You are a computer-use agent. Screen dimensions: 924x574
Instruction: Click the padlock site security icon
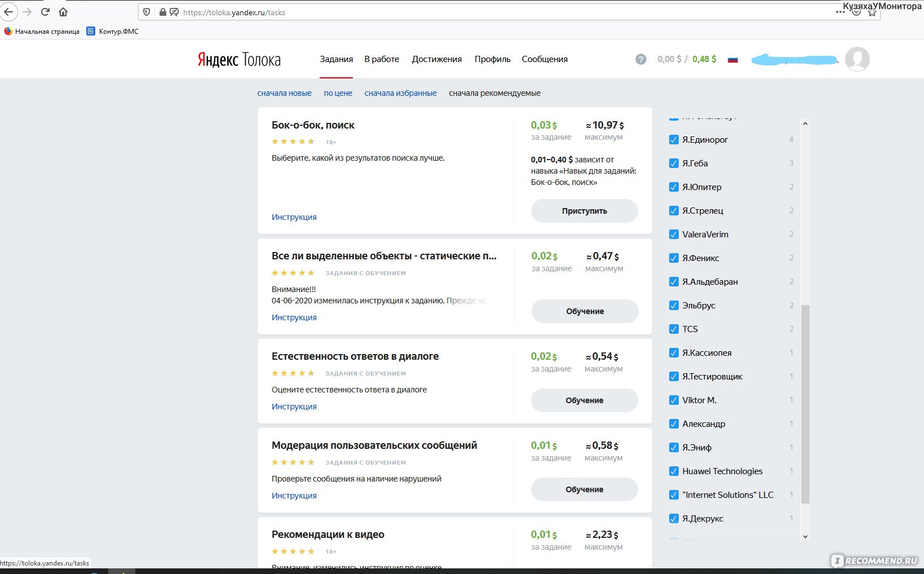click(x=162, y=12)
